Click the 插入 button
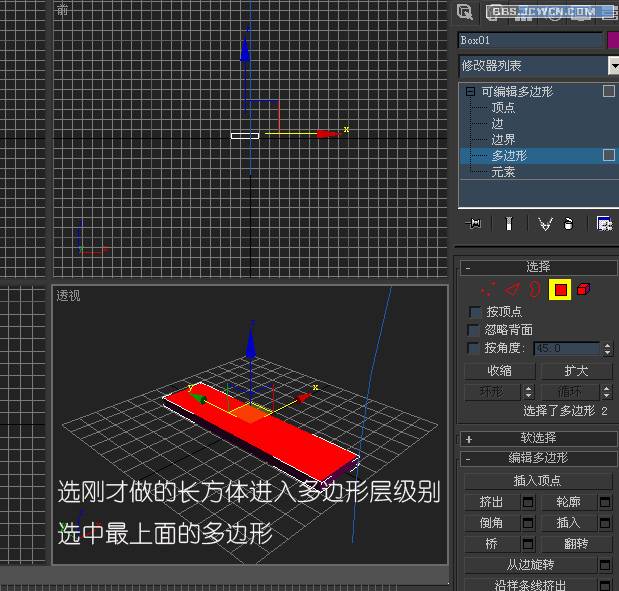 click(568, 523)
